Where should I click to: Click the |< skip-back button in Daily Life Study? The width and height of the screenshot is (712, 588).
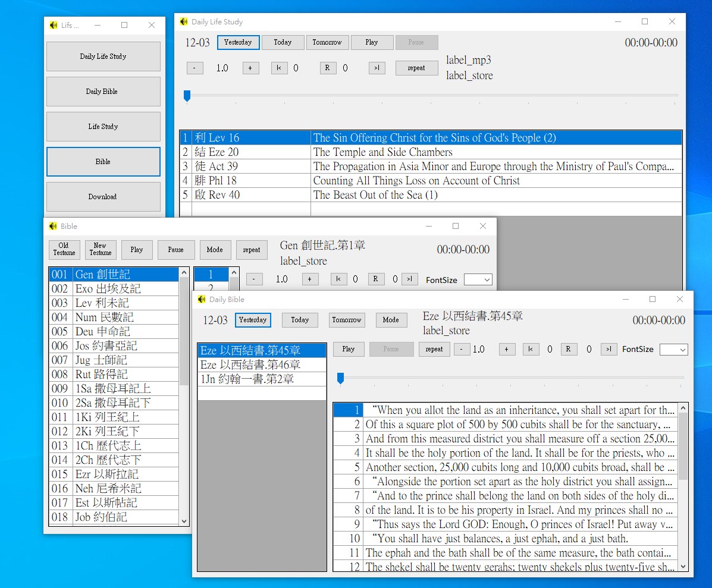279,68
